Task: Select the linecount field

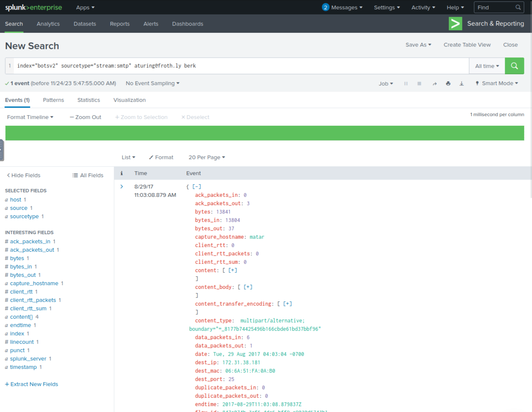Action: pos(22,342)
